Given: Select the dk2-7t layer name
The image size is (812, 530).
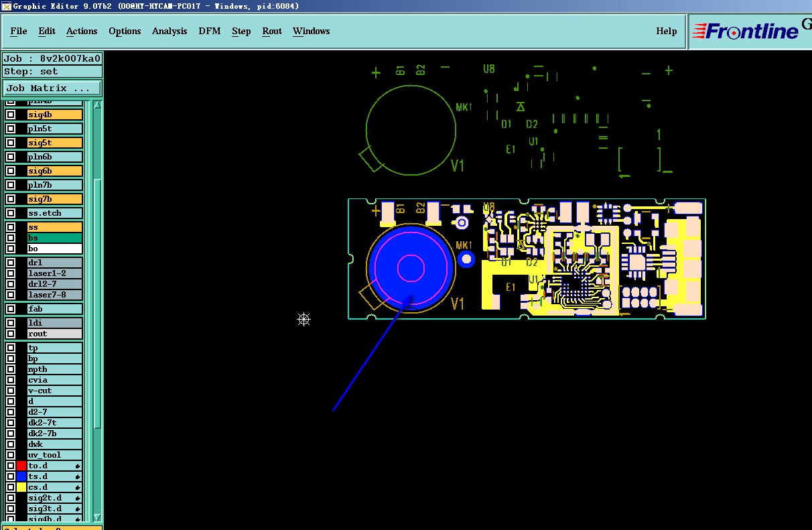Looking at the screenshot, I should (x=55, y=423).
